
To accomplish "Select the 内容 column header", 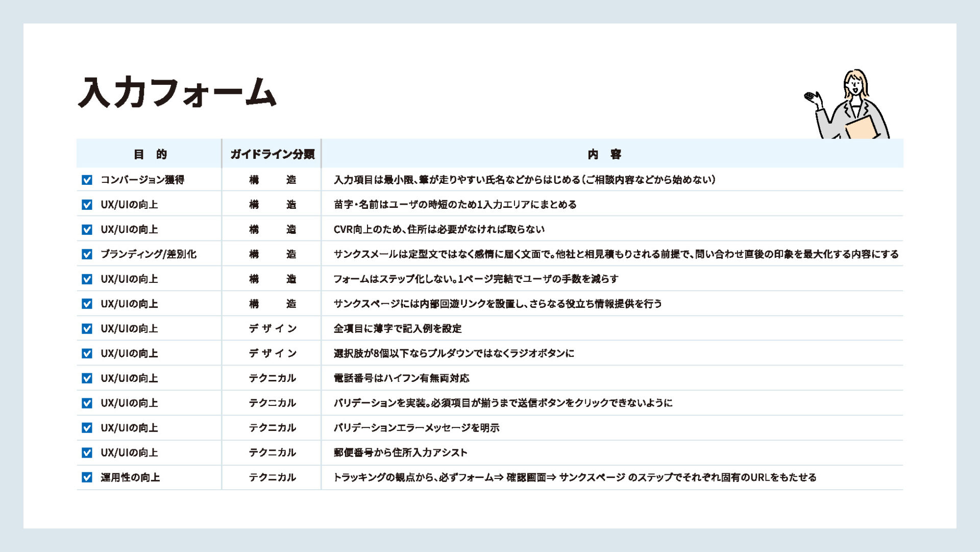I will [x=604, y=154].
